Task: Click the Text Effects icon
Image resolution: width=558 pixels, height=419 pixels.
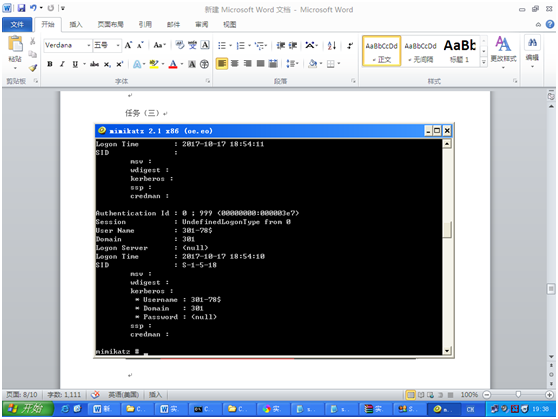Action: click(x=137, y=64)
